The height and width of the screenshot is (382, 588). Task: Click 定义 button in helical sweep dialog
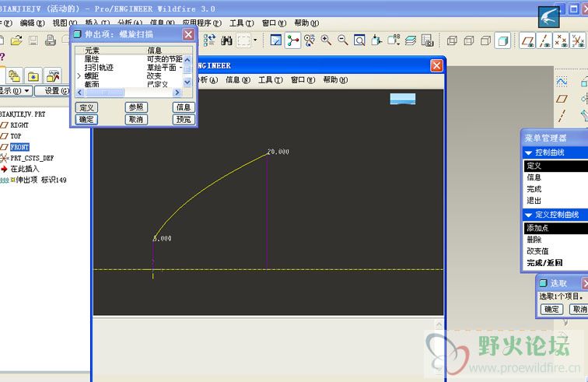86,107
